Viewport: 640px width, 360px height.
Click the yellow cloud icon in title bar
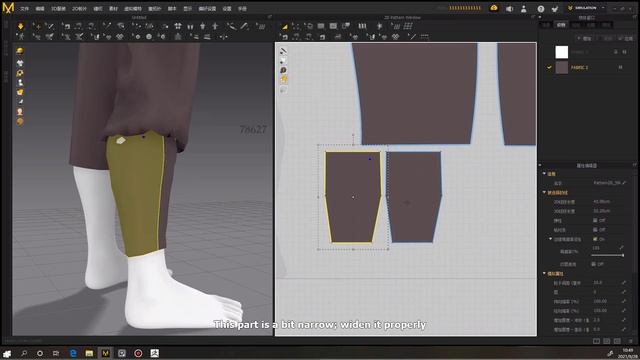494,8
